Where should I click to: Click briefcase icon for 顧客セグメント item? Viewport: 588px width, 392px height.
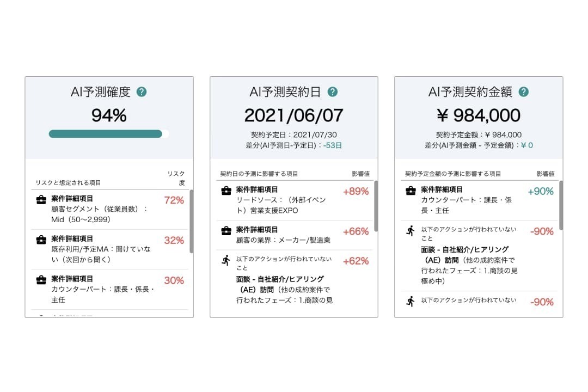41,200
